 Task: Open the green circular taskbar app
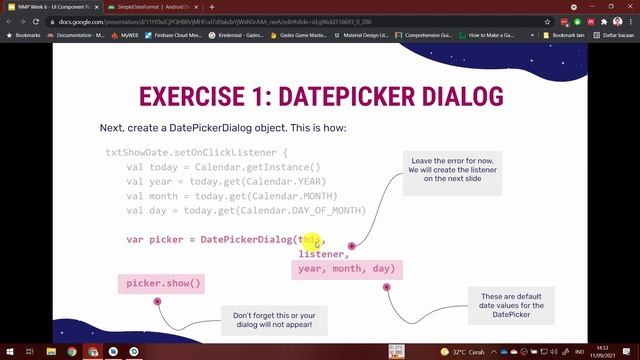tap(134, 351)
